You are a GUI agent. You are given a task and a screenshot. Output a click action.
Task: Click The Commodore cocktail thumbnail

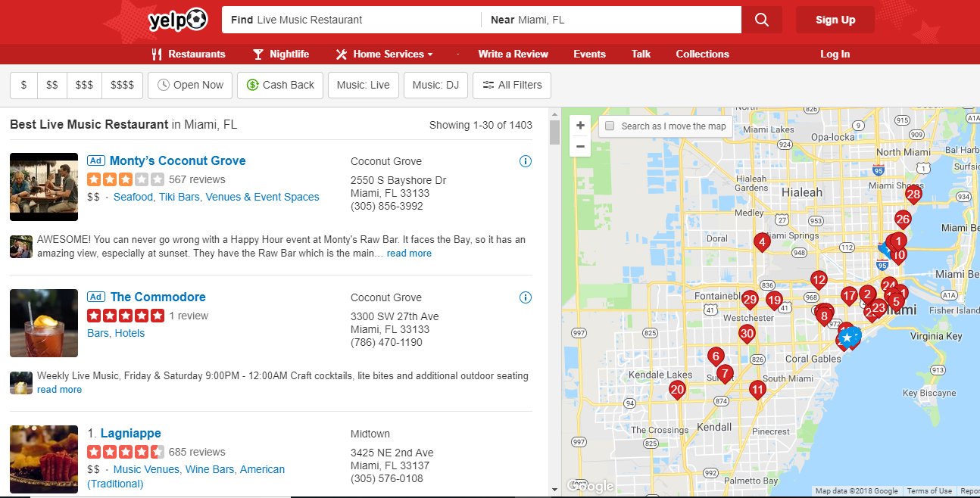pyautogui.click(x=44, y=323)
